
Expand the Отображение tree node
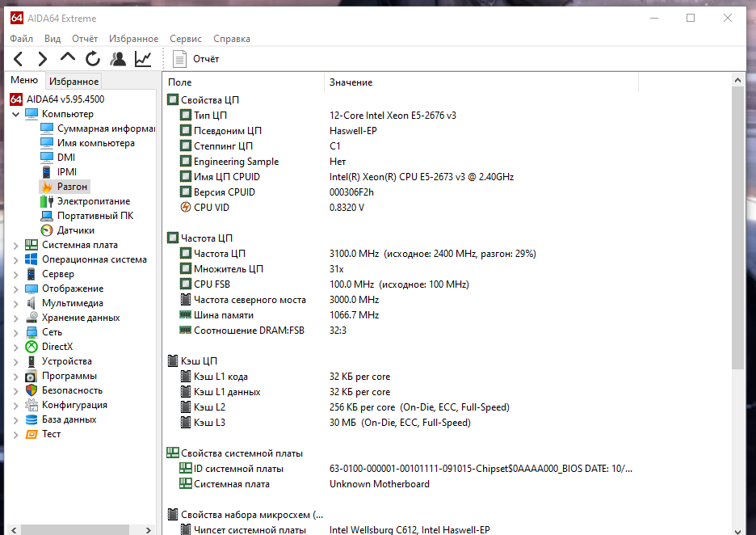(x=15, y=289)
